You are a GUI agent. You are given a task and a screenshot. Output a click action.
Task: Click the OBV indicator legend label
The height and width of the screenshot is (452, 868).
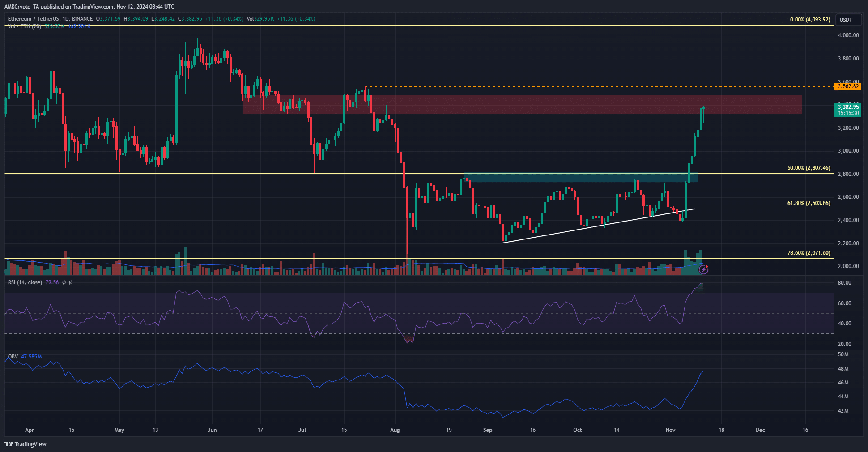[13, 357]
